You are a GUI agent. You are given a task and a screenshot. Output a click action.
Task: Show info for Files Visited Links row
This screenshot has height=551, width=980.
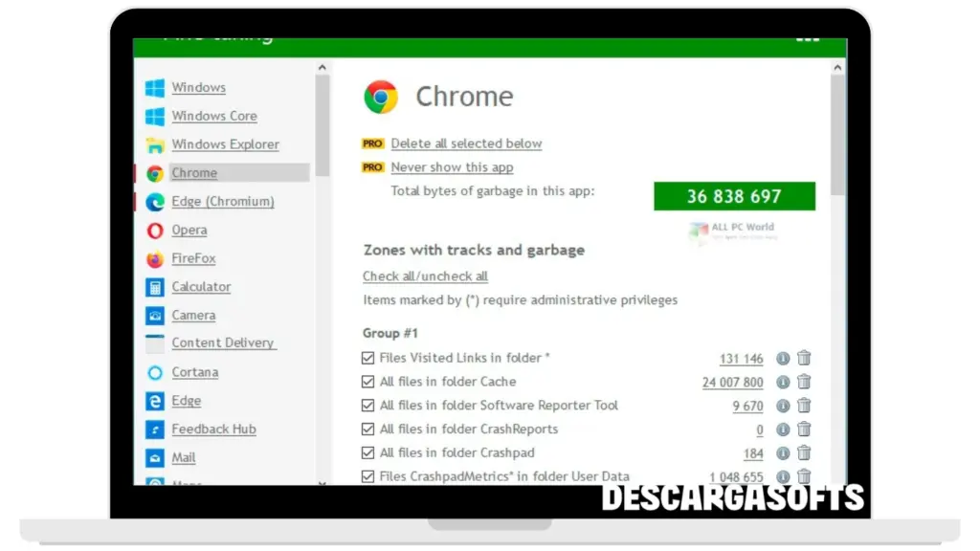783,359
